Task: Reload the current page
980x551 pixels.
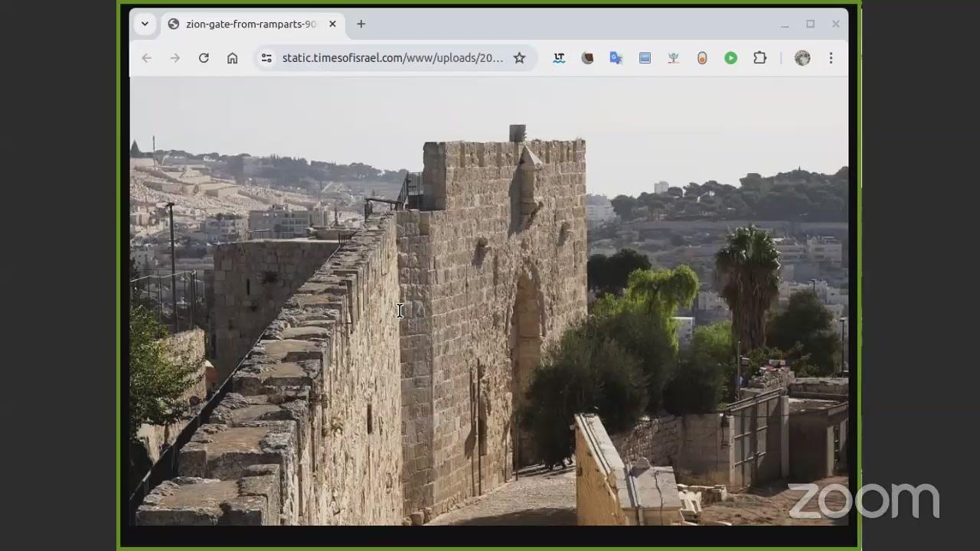Action: pyautogui.click(x=204, y=58)
